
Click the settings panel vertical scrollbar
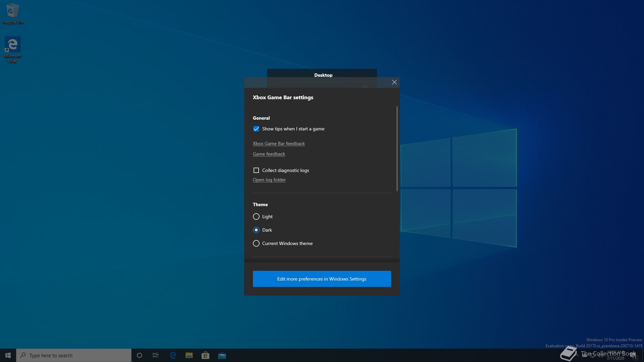[397, 149]
